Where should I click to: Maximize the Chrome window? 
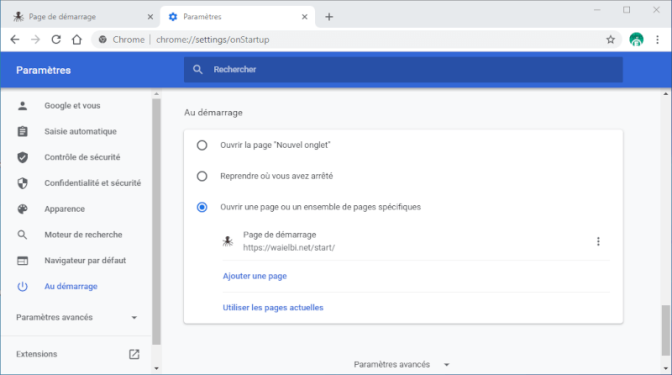pyautogui.click(x=627, y=10)
